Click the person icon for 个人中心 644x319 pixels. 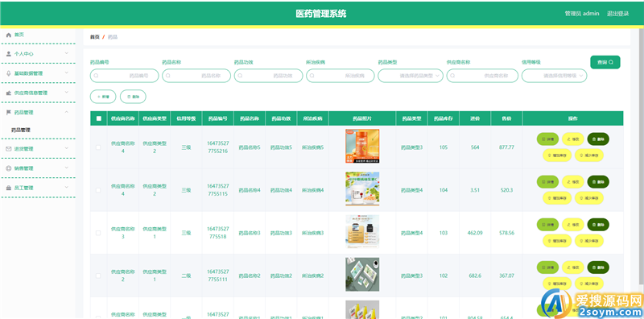(x=8, y=54)
